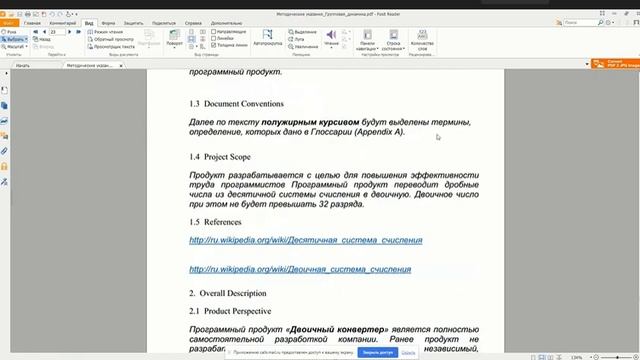Open the Comments panel sidebar icon
Screen dimensions: 640x360
point(4,136)
